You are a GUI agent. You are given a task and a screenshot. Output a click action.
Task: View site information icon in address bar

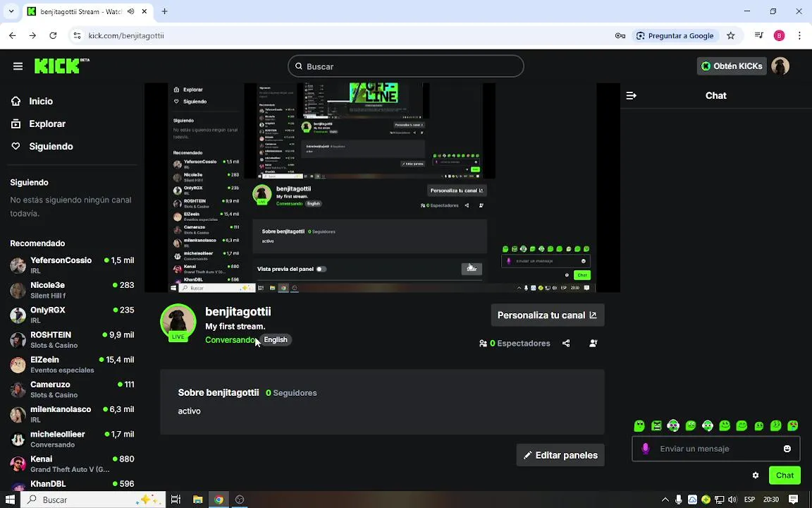coord(77,36)
